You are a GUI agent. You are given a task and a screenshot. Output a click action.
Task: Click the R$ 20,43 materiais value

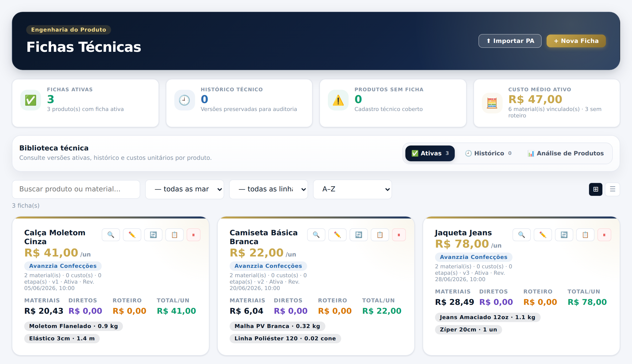44,311
